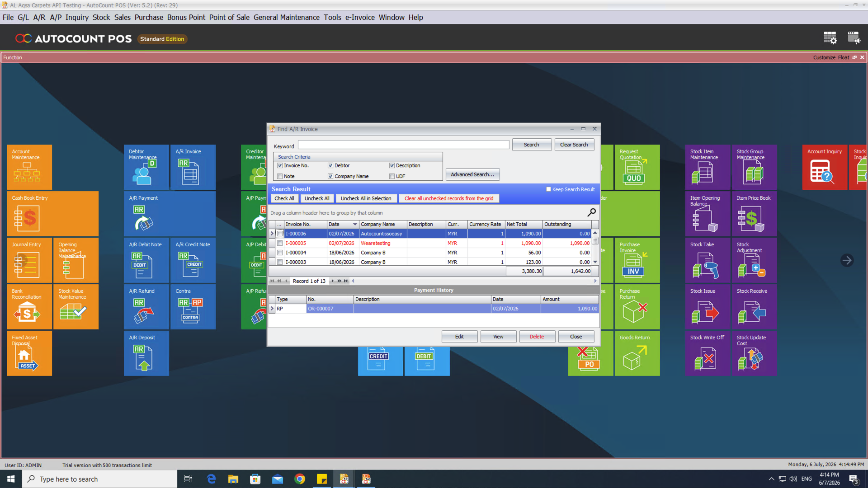Show next page of function tiles arrow
Image resolution: width=868 pixels, height=488 pixels.
click(x=847, y=260)
